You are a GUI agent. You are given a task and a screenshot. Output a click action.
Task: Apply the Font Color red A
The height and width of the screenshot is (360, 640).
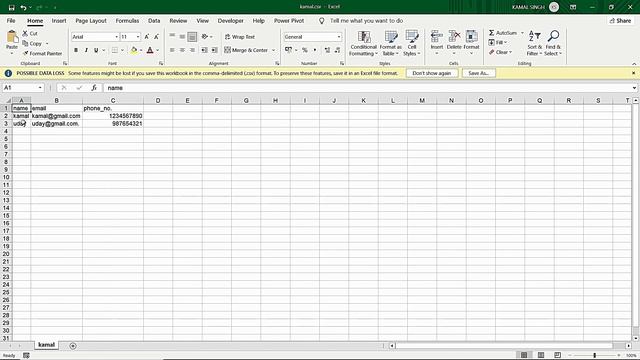pyautogui.click(x=150, y=50)
